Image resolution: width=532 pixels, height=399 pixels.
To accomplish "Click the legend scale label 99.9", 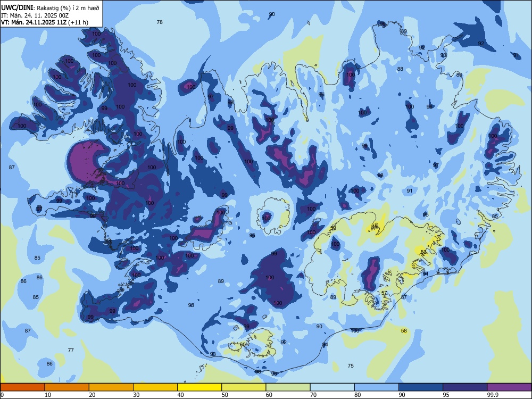I will click(492, 395).
